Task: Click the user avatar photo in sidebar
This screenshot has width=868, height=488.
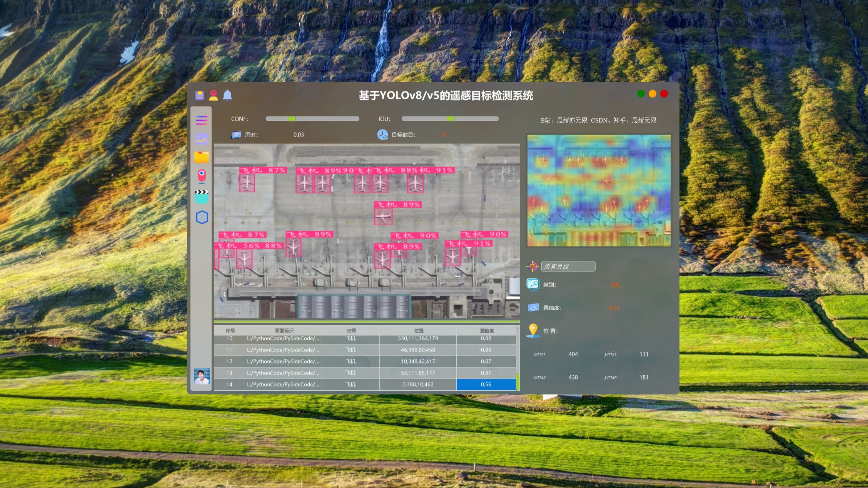Action: [x=202, y=376]
